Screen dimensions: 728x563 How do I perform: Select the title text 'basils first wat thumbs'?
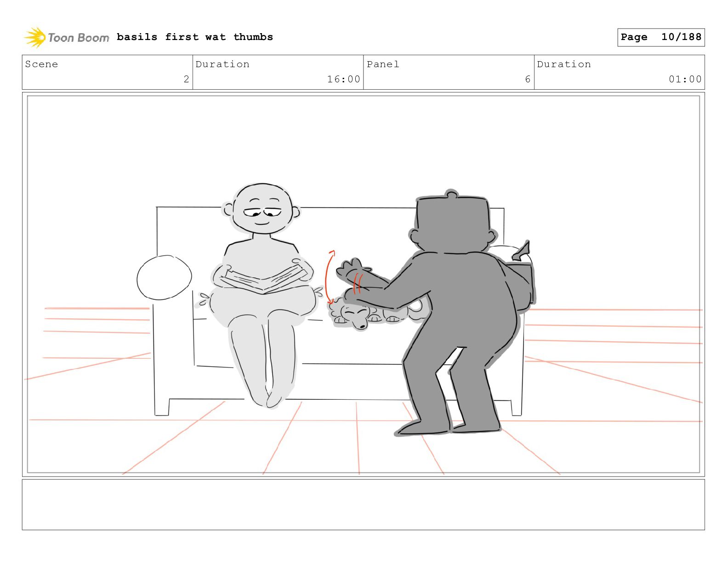tap(195, 37)
